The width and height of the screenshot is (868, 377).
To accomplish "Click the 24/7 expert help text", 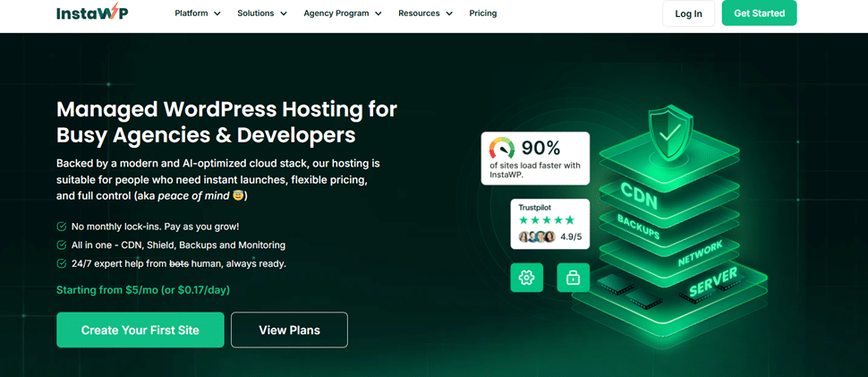I will coord(179,263).
